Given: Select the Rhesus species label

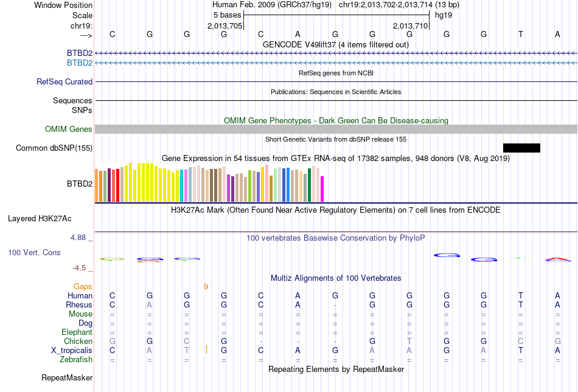Looking at the screenshot, I should (79, 304).
